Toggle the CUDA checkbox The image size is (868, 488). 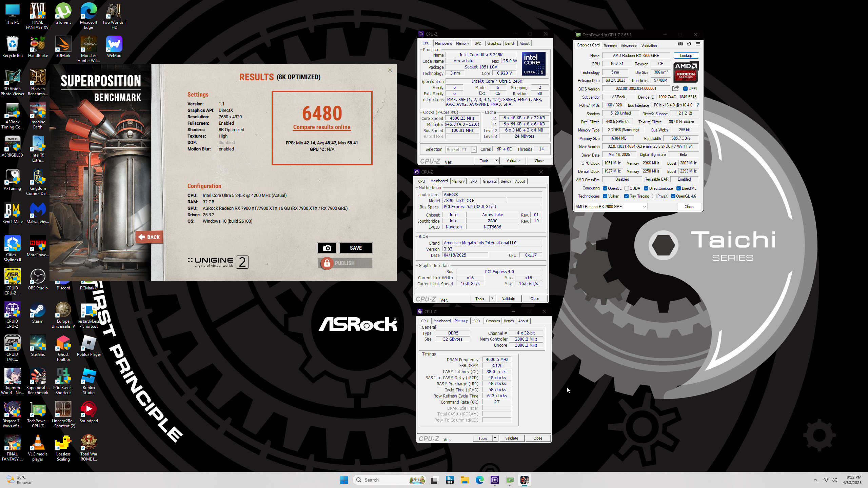(x=627, y=188)
